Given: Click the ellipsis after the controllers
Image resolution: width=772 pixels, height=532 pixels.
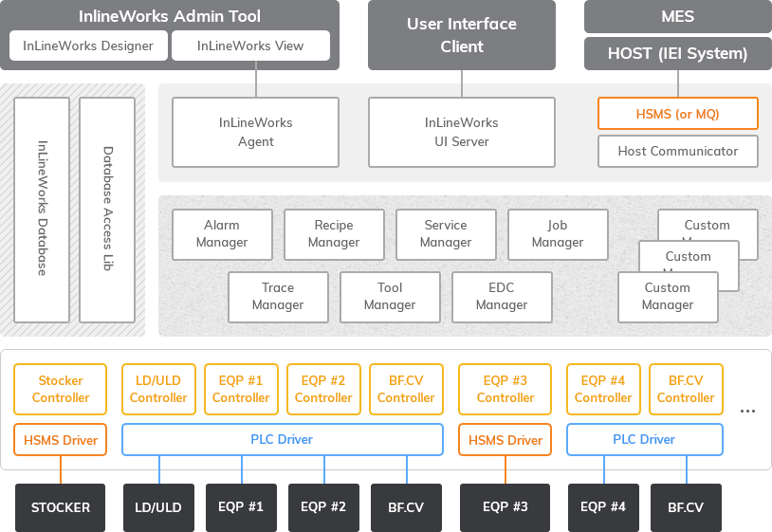Looking at the screenshot, I should pos(747,412).
